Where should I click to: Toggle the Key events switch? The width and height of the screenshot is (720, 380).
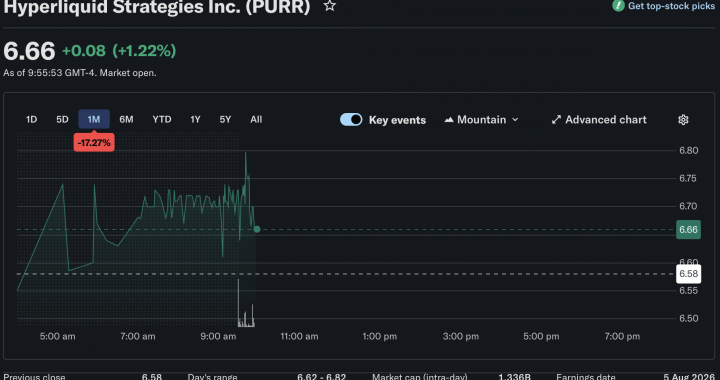coord(351,120)
